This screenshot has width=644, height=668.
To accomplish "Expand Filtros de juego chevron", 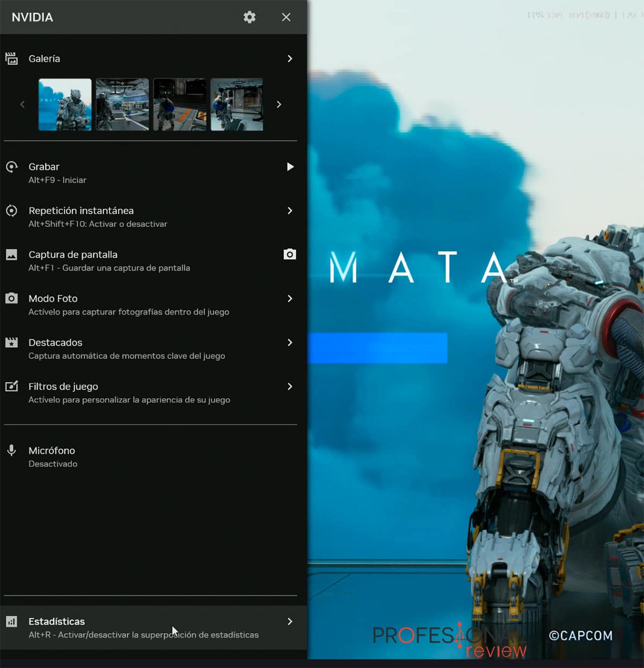I will coord(290,386).
